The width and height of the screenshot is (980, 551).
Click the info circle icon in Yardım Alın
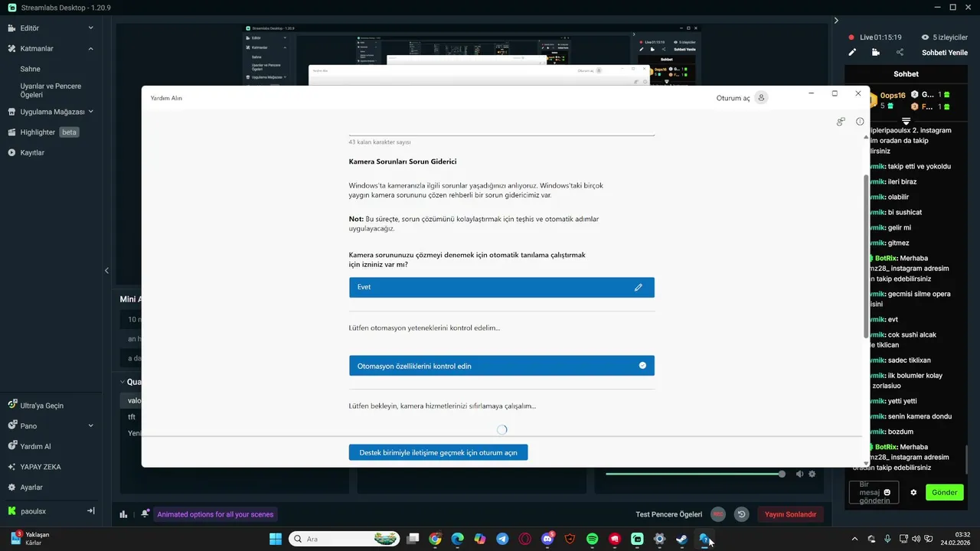point(860,122)
